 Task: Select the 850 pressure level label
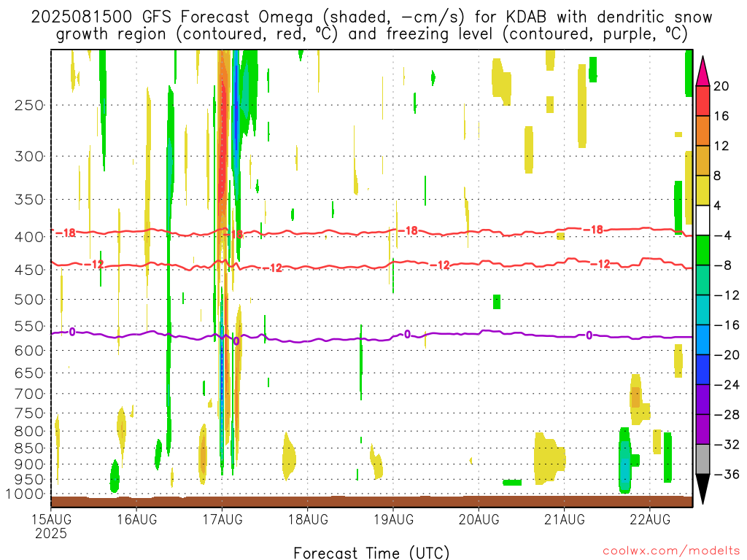[x=29, y=448]
